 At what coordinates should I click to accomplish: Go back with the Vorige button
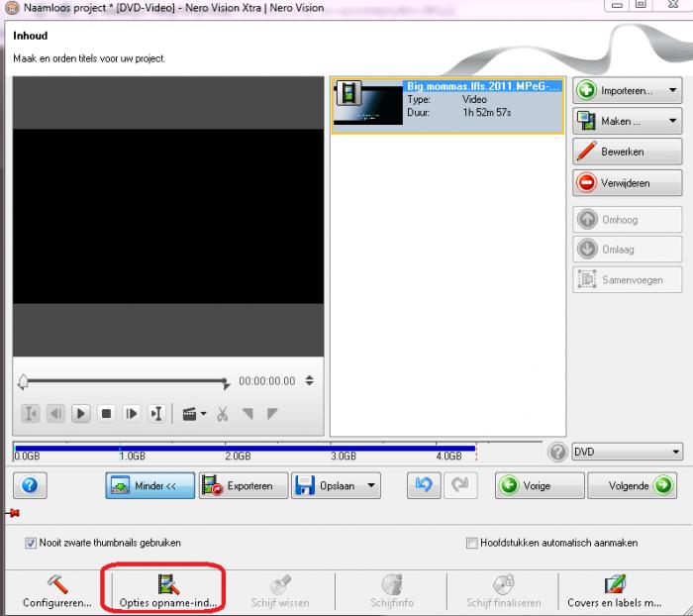pos(540,485)
